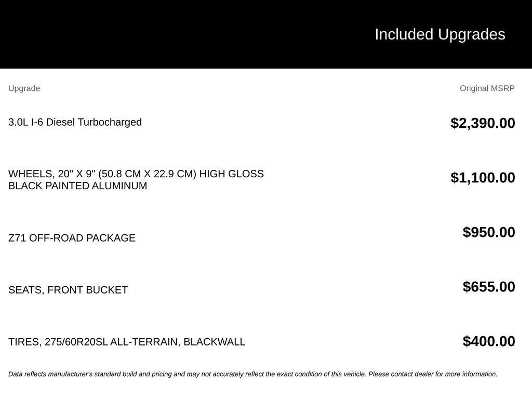
Task: Click the 'Please contact dealer' sentence
Action: 433,374
